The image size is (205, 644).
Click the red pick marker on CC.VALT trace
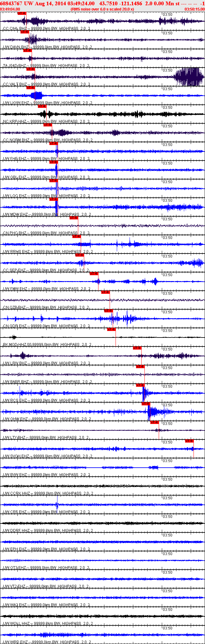[31, 69]
